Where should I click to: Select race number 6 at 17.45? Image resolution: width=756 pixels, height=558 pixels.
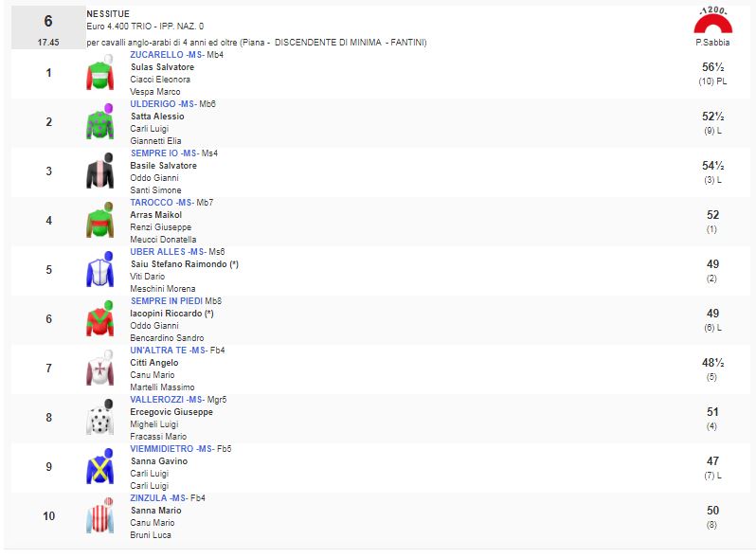click(x=47, y=27)
